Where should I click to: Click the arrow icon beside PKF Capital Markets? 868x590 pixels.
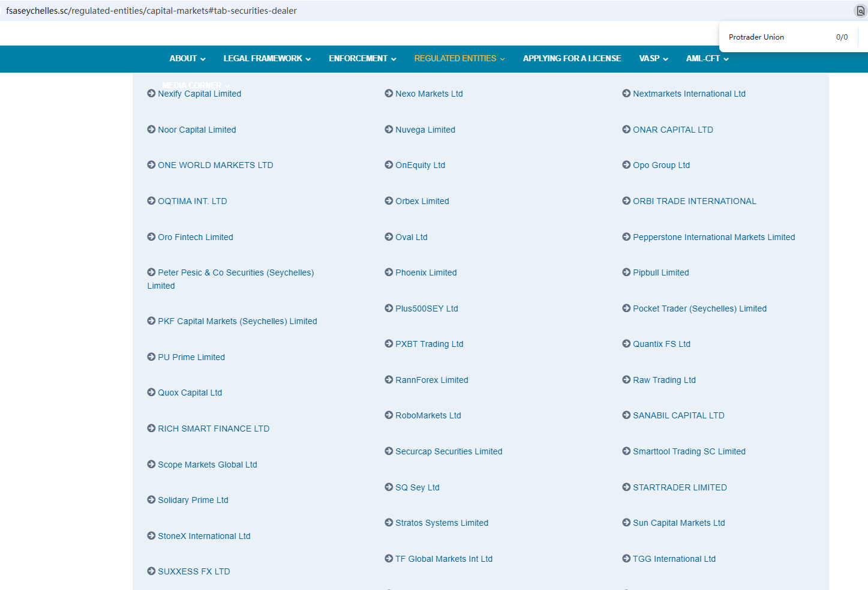coord(151,321)
